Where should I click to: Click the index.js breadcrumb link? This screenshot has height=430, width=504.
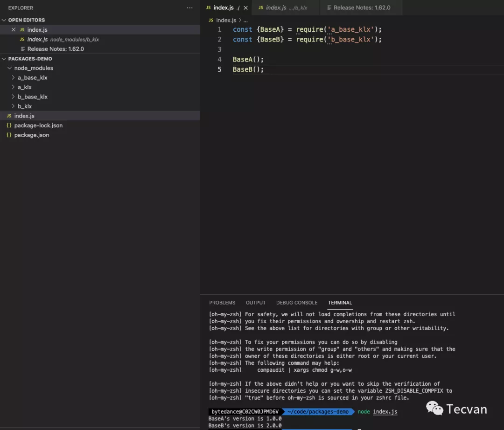[x=226, y=21]
